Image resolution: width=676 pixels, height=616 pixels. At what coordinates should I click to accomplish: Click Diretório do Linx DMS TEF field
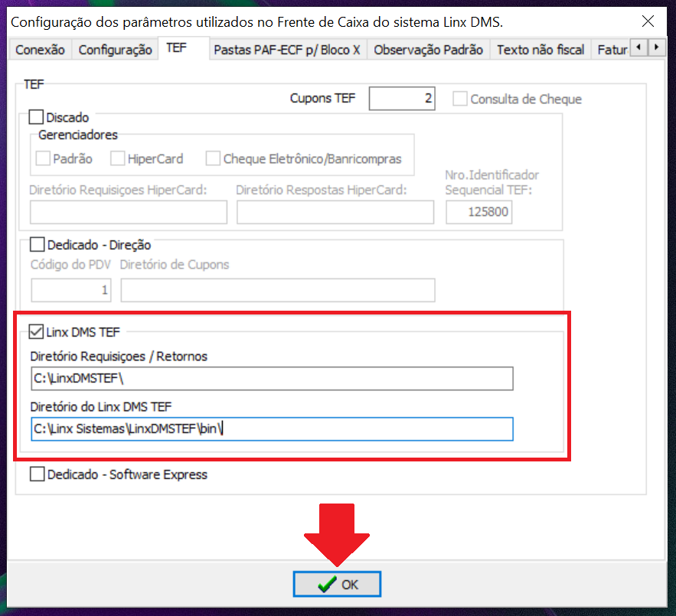[272, 429]
